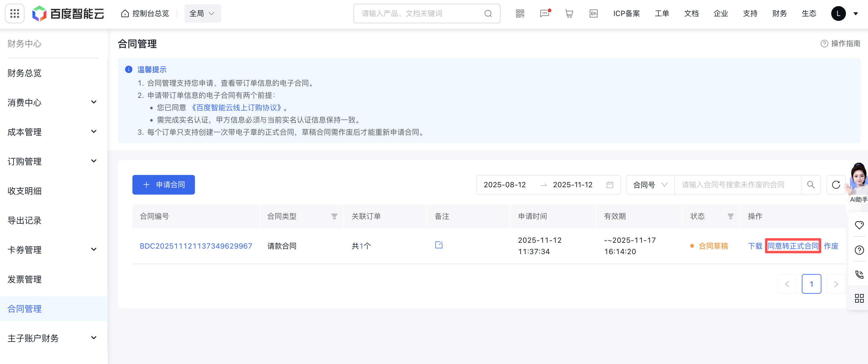Select 工单 in top navigation
This screenshot has height=364, width=868.
[661, 13]
